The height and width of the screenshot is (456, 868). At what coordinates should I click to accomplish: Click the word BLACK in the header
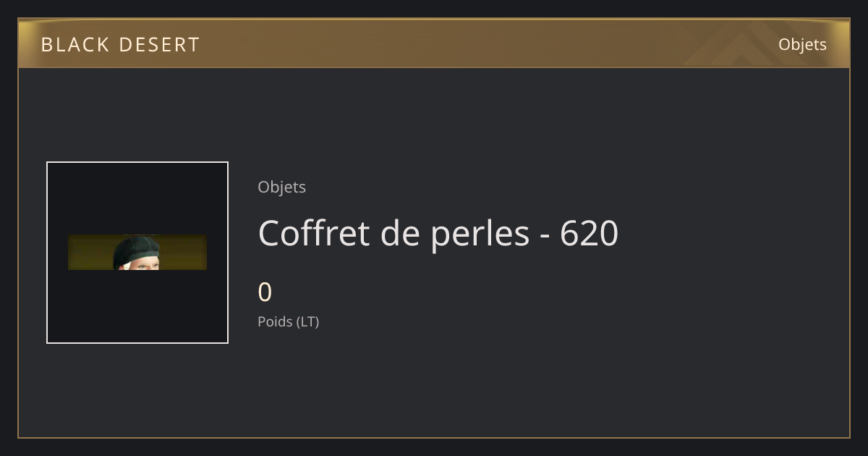point(75,45)
